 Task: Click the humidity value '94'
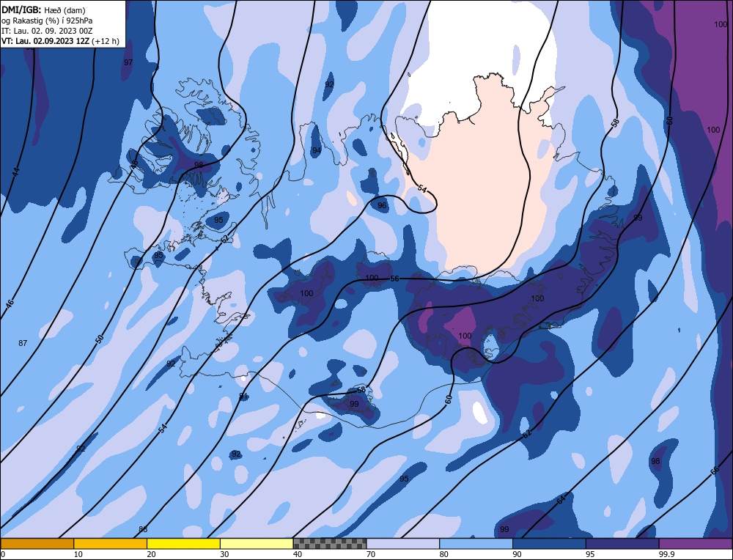317,150
